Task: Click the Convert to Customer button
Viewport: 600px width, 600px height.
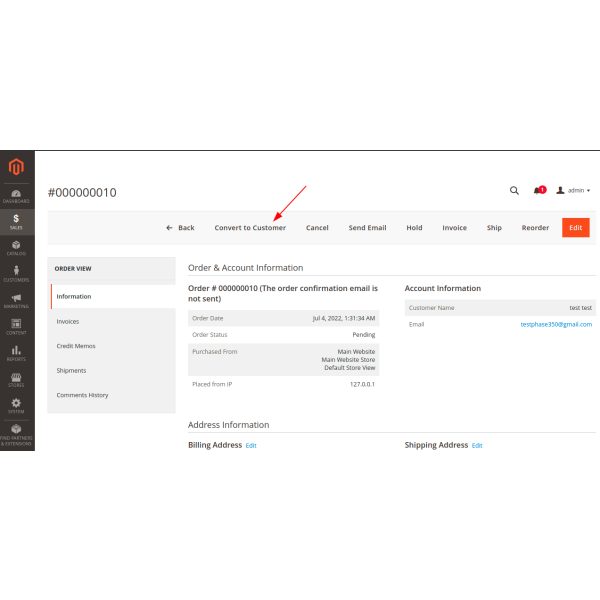Action: (250, 228)
